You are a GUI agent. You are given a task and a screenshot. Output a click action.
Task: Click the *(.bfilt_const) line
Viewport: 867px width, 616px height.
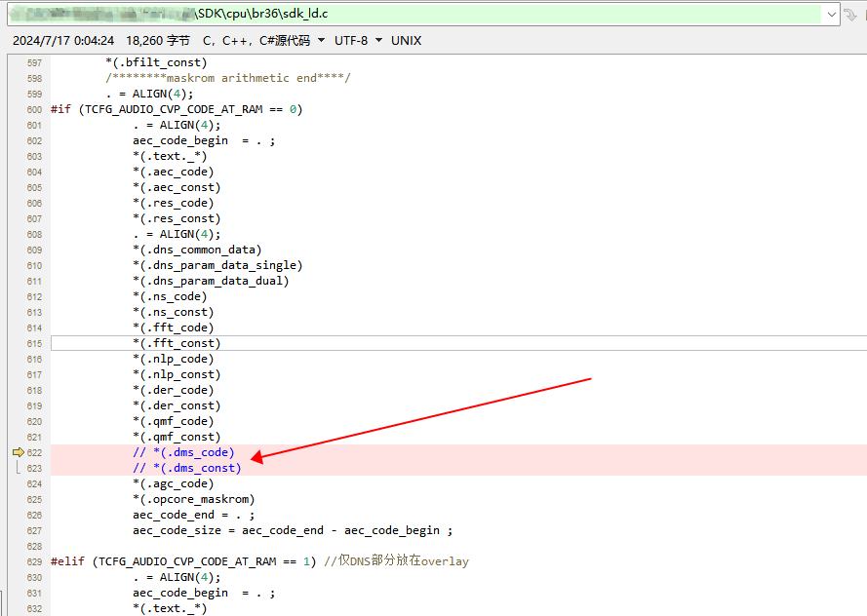click(x=156, y=62)
